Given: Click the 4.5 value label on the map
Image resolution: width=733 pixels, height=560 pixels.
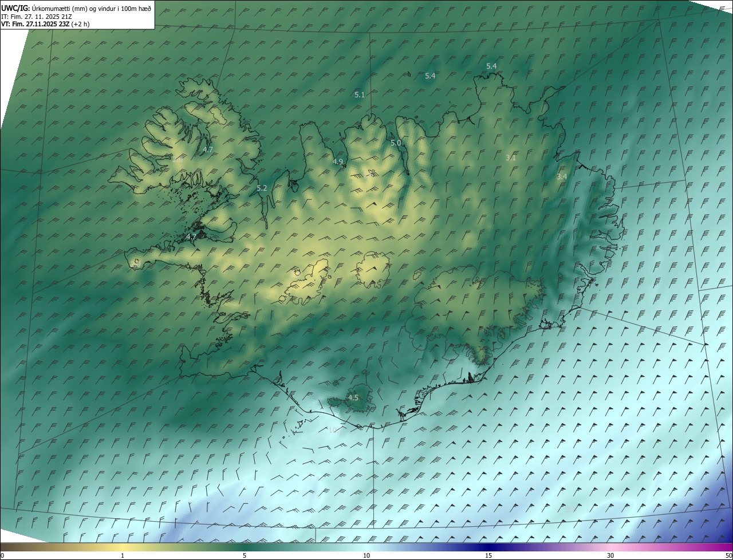Looking at the screenshot, I should click(353, 397).
